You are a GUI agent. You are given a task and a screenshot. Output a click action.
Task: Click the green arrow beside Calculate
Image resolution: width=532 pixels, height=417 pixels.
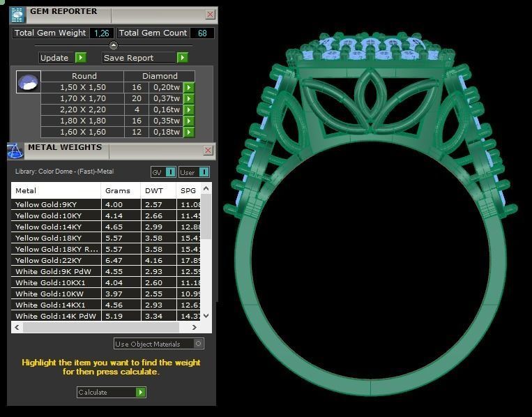140,392
